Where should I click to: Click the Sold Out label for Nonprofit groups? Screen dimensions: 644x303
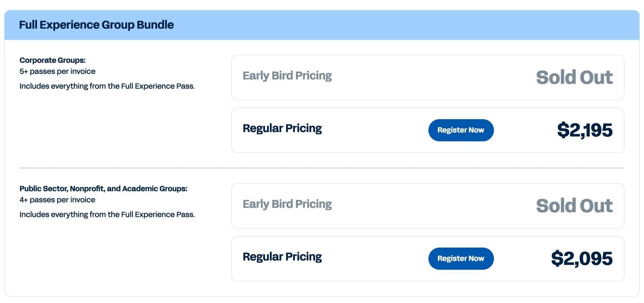(x=574, y=206)
